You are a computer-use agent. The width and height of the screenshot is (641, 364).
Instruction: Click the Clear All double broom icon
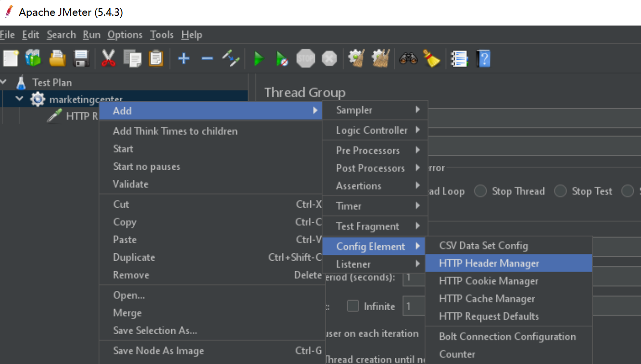(381, 59)
